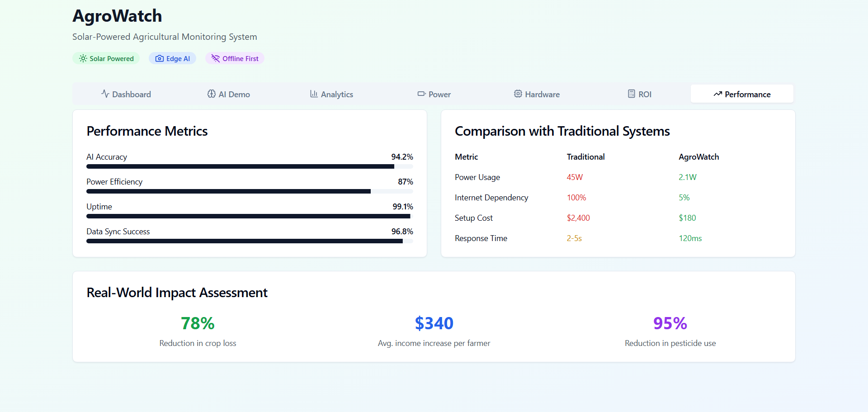This screenshot has height=412, width=868.
Task: Select the Performance tab label
Action: [748, 94]
